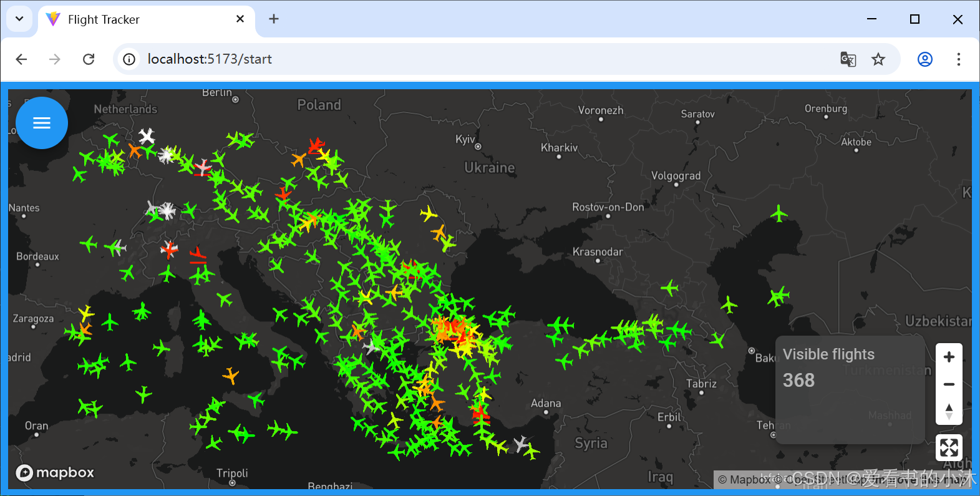The width and height of the screenshot is (980, 496).
Task: Click the Kharkiv city label
Action: (x=559, y=148)
